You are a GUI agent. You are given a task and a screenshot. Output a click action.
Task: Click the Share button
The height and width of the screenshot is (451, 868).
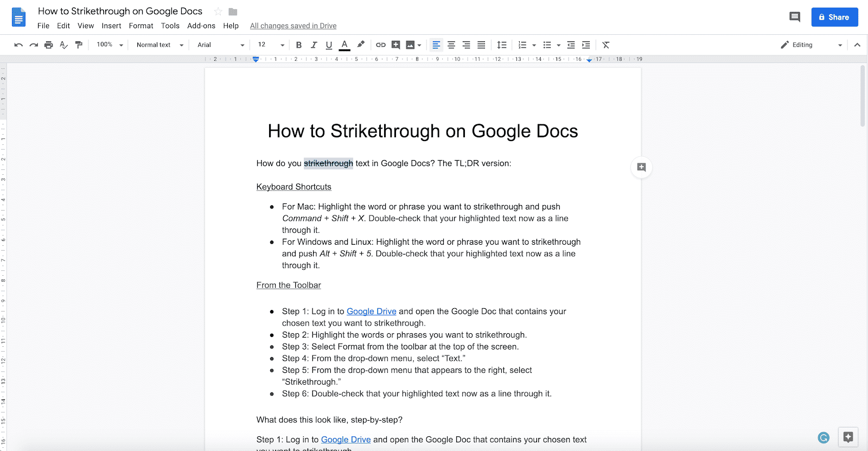(x=834, y=17)
